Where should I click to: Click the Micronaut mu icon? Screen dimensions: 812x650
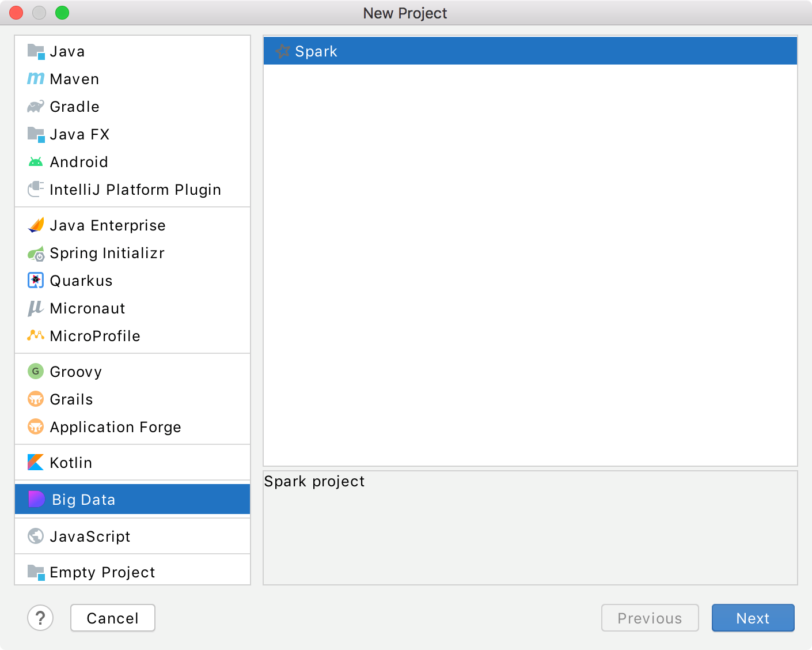[x=36, y=308]
